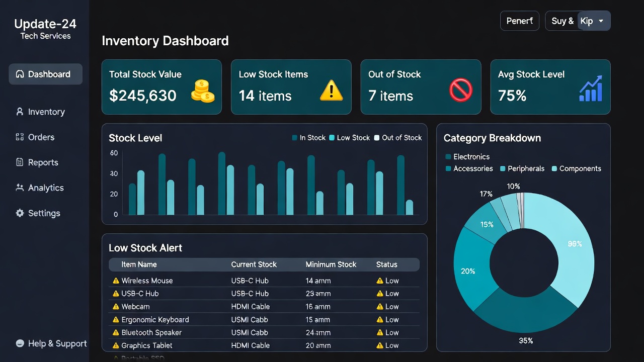Toggle the In Stock legend entry
644x362 pixels.
tap(308, 137)
